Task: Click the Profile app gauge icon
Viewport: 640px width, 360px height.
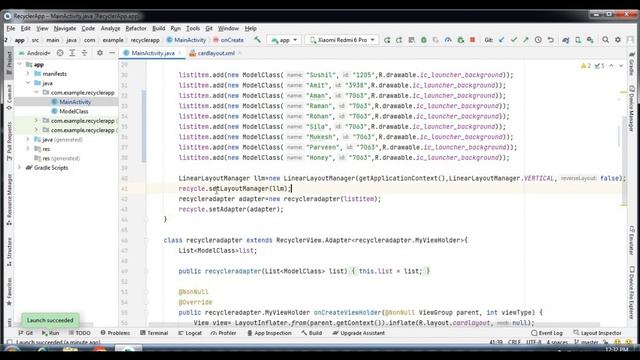Action: pos(448,40)
